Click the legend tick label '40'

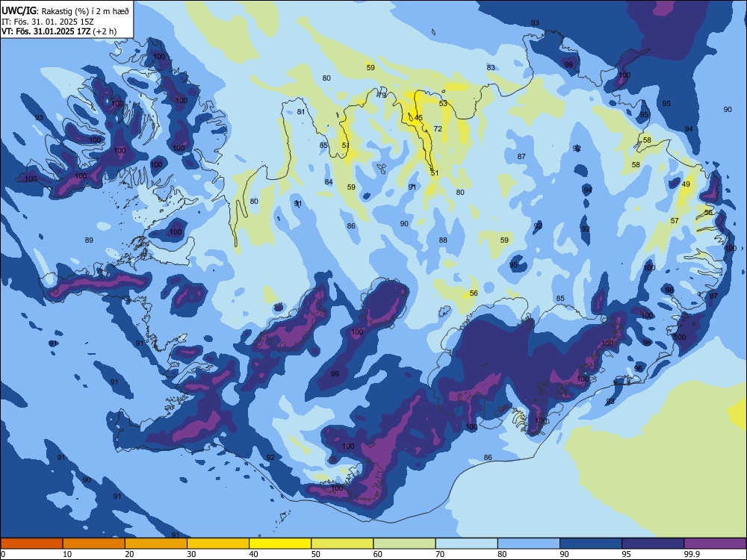tap(253, 554)
